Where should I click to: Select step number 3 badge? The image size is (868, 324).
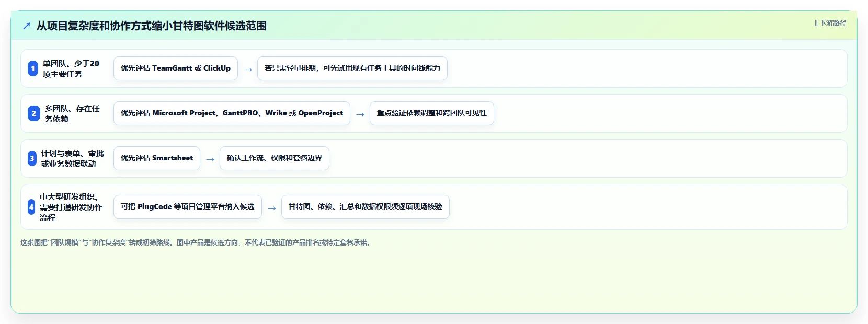[x=32, y=158]
